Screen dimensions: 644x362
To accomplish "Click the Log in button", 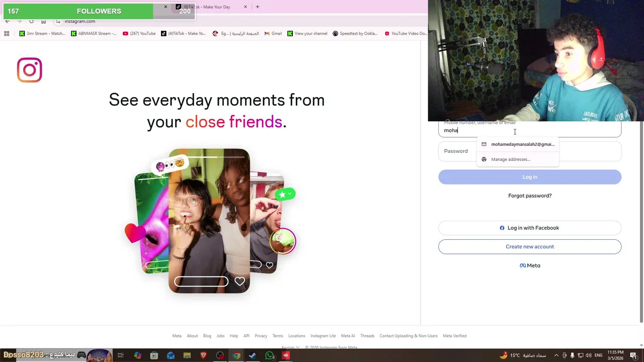I will [x=530, y=177].
